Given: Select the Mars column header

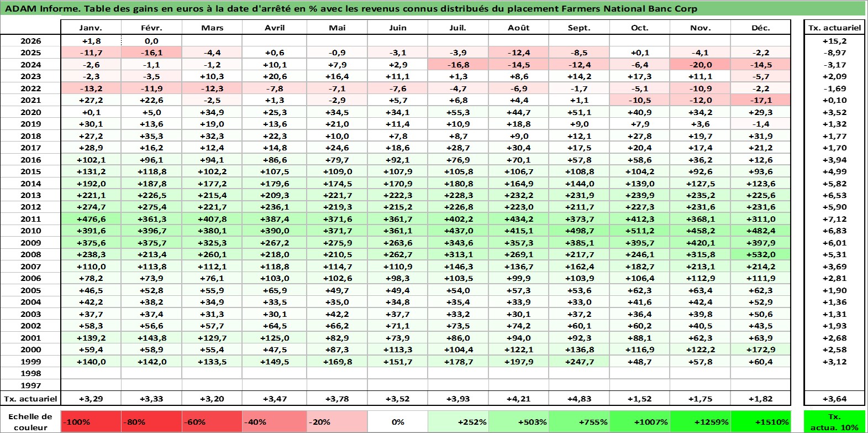Looking at the screenshot, I should tap(212, 28).
